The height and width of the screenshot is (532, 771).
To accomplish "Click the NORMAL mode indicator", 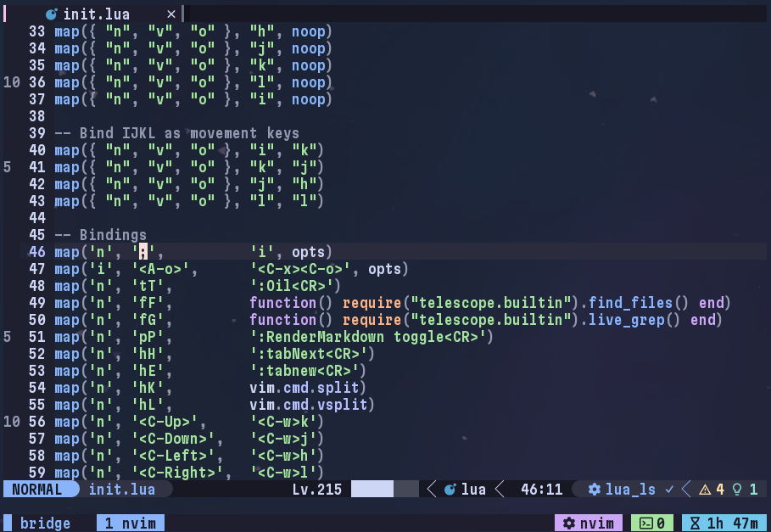I will click(36, 490).
